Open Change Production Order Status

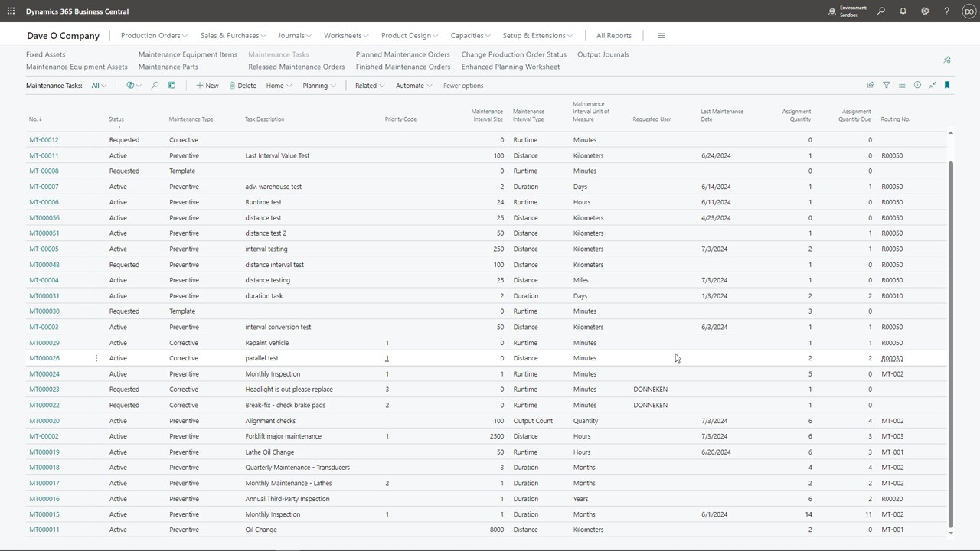[514, 54]
